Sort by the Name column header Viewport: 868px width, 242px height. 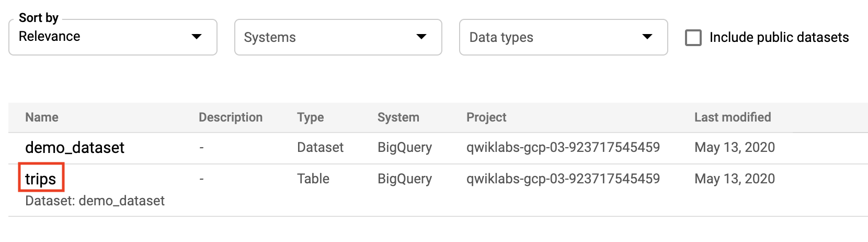(42, 117)
